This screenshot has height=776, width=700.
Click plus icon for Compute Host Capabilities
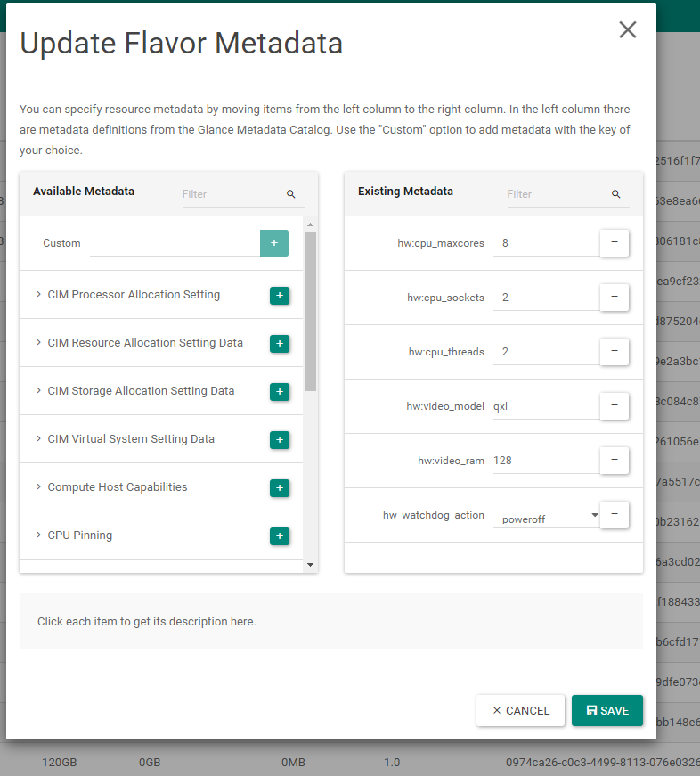coord(279,488)
